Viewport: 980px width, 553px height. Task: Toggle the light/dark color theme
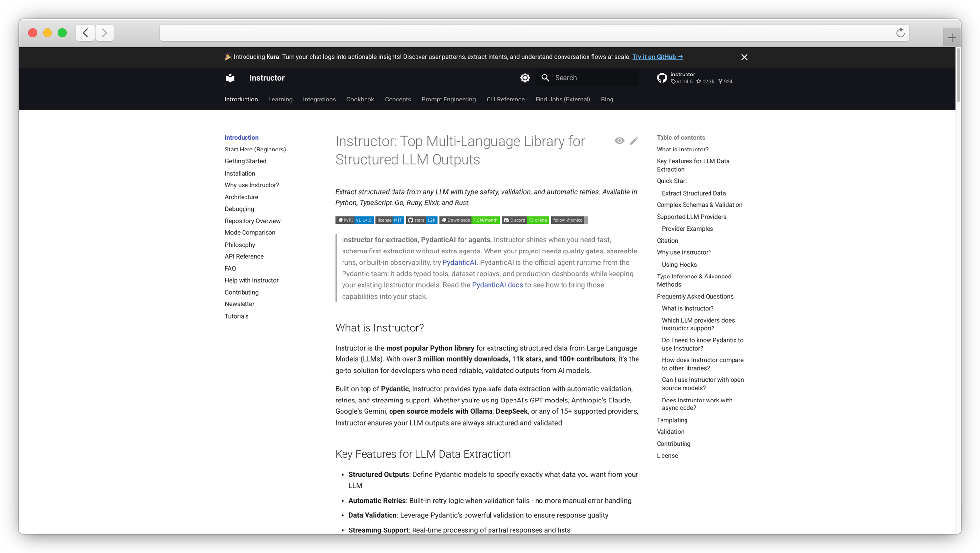(525, 78)
